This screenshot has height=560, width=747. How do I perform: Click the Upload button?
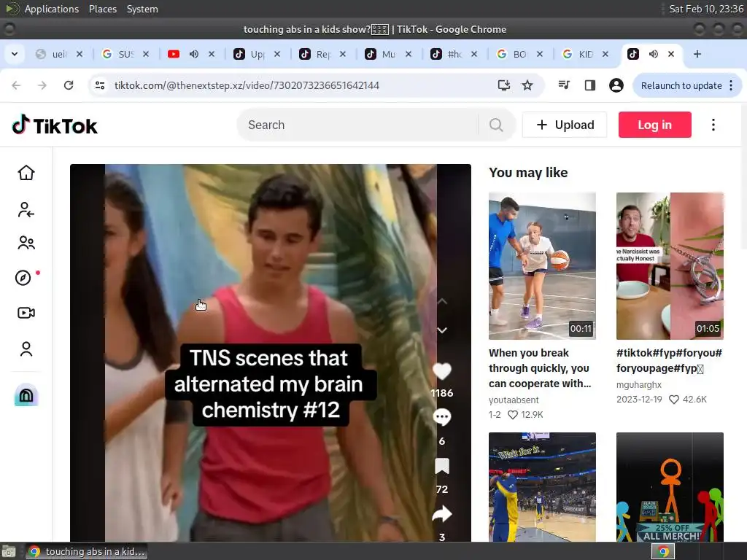pyautogui.click(x=565, y=125)
